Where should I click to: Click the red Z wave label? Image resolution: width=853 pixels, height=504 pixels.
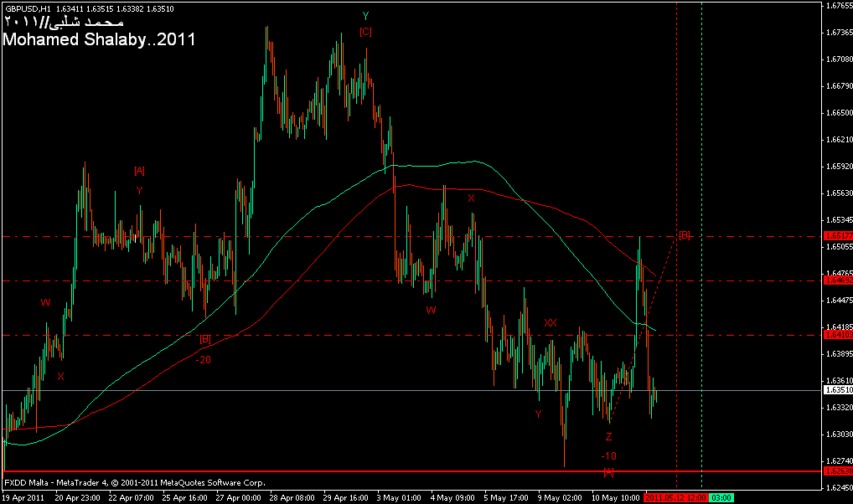point(608,437)
